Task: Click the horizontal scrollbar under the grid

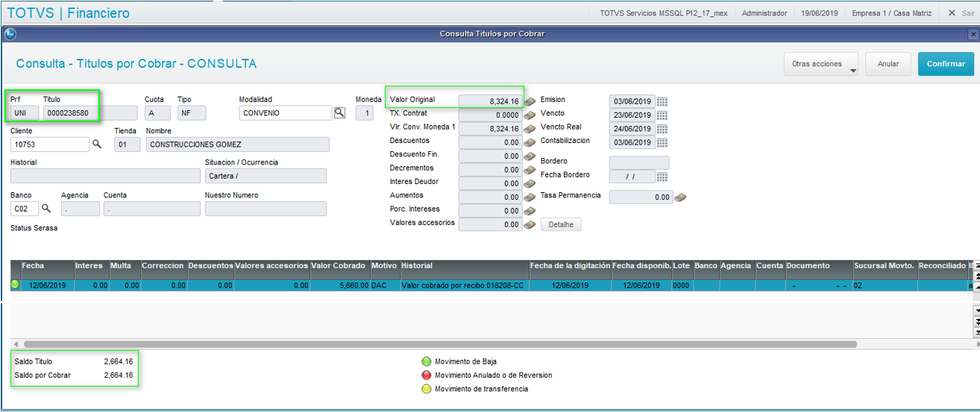Action: pos(440,344)
